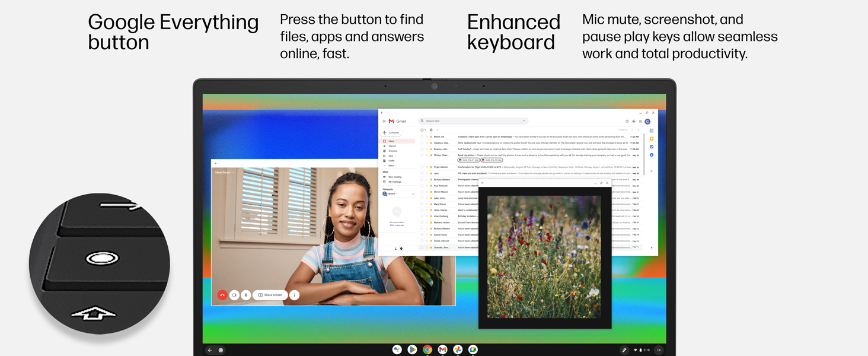The width and height of the screenshot is (868, 356).
Task: Open Google Calendar side panel icon
Action: click(652, 131)
